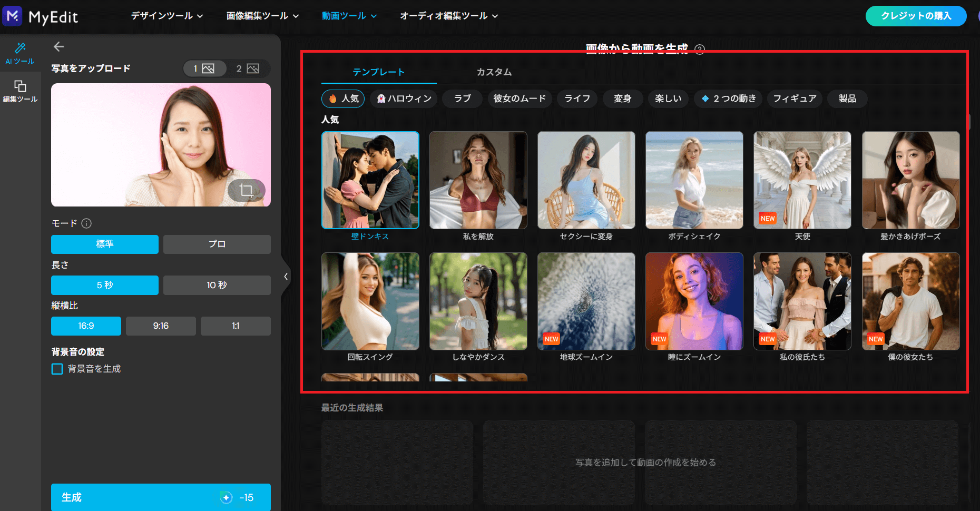Select 天使 template thumbnail
This screenshot has height=511, width=980.
(802, 181)
